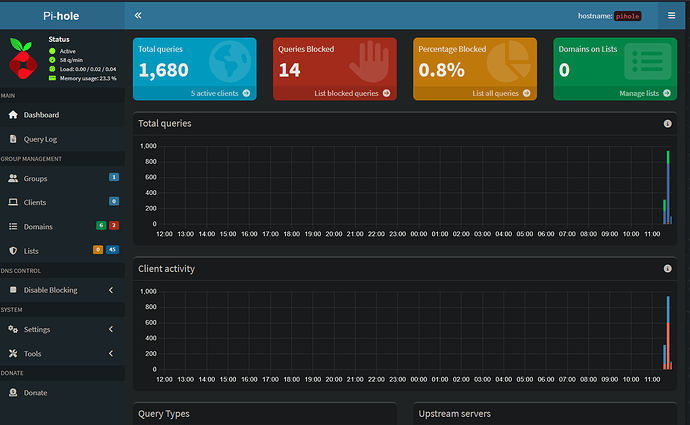Click the hand icon on Queries Blocked card
Screen dimensions: 690x425
(370, 62)
